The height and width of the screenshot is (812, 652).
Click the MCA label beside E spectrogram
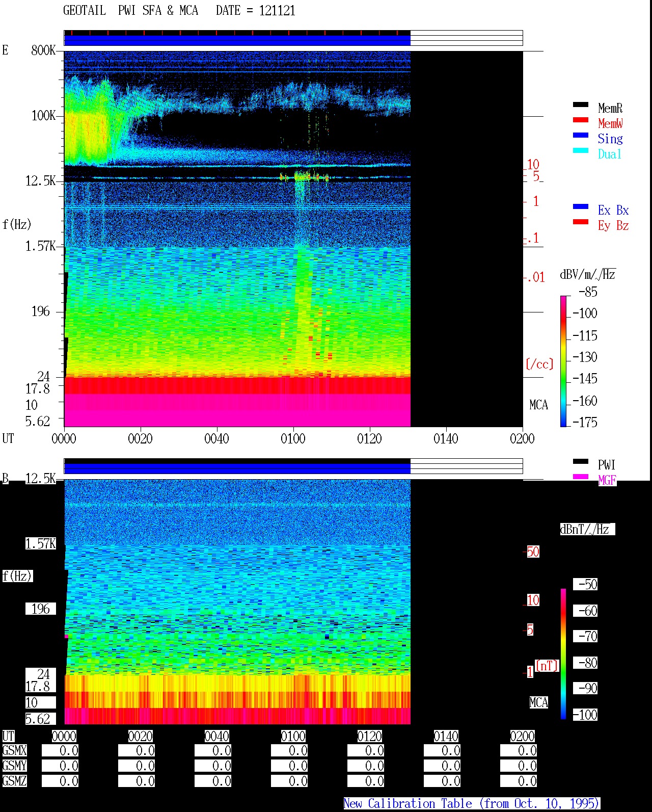538,405
